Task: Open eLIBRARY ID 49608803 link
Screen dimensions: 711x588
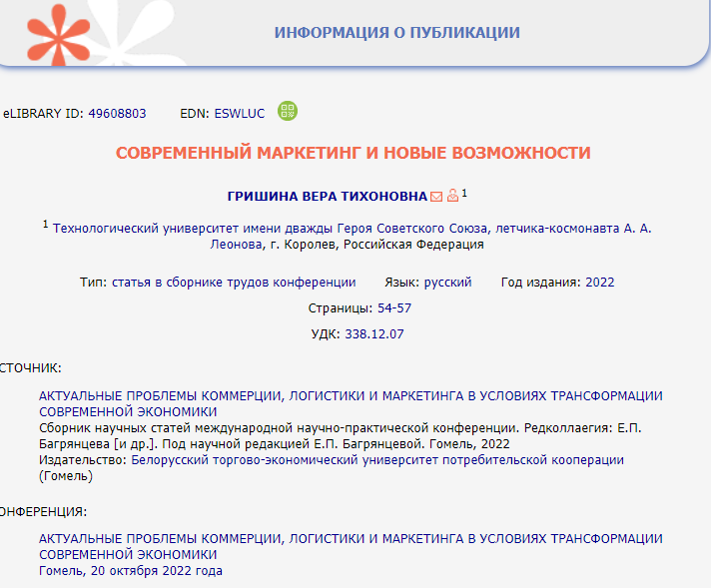Action: (117, 114)
